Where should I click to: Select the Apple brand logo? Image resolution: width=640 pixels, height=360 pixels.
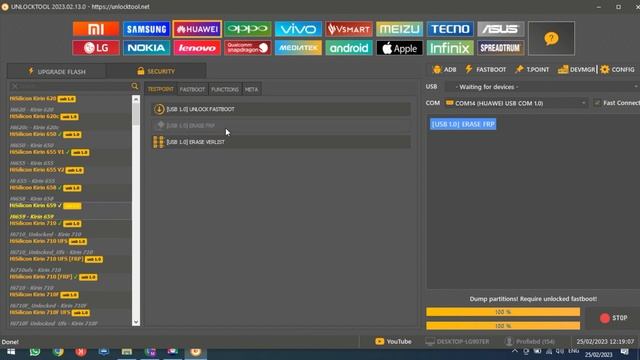click(399, 48)
